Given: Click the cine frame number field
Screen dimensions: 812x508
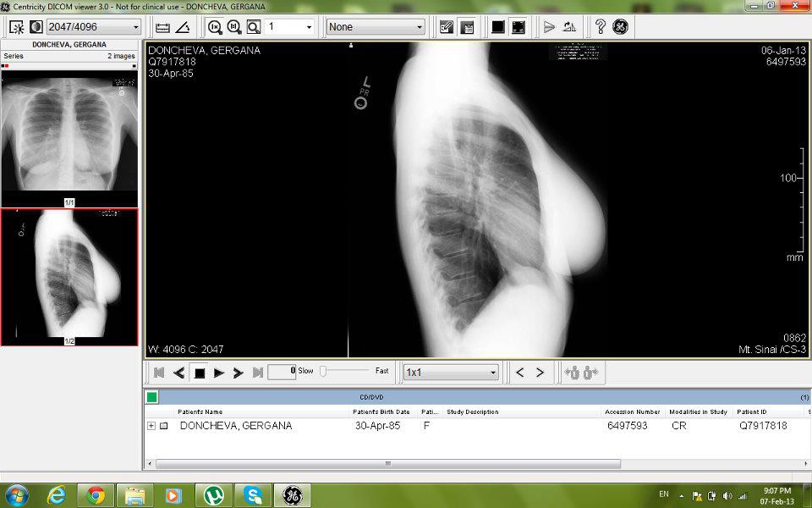Looking at the screenshot, I should coord(282,372).
